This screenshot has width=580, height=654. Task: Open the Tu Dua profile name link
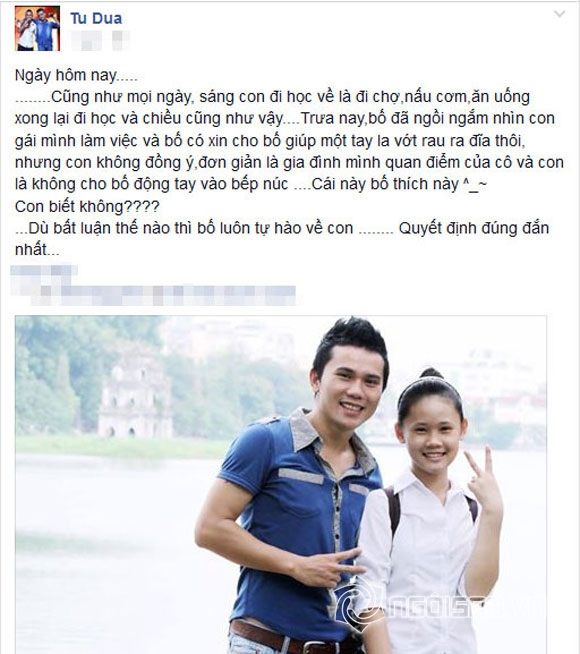[96, 18]
